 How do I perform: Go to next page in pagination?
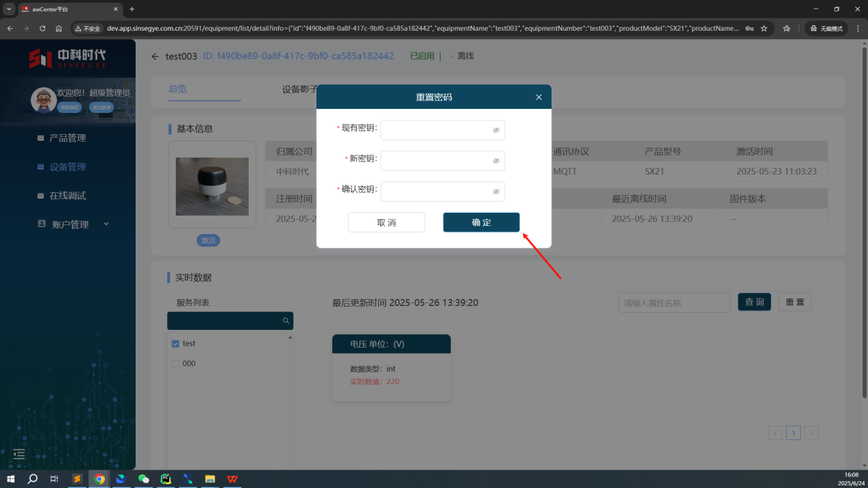coord(811,433)
